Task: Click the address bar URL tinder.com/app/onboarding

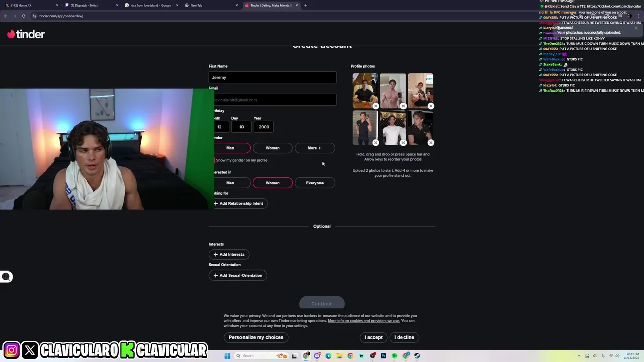Action: (61, 16)
